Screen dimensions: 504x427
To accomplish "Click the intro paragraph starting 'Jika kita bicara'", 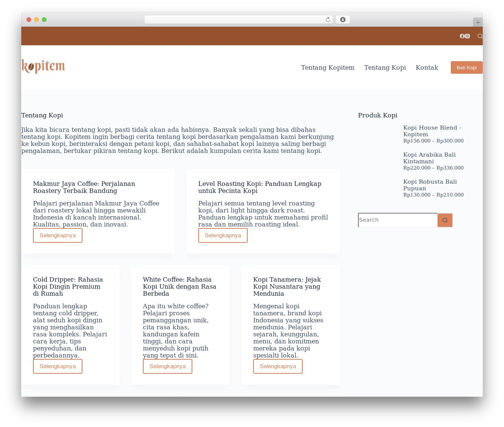I will point(178,140).
